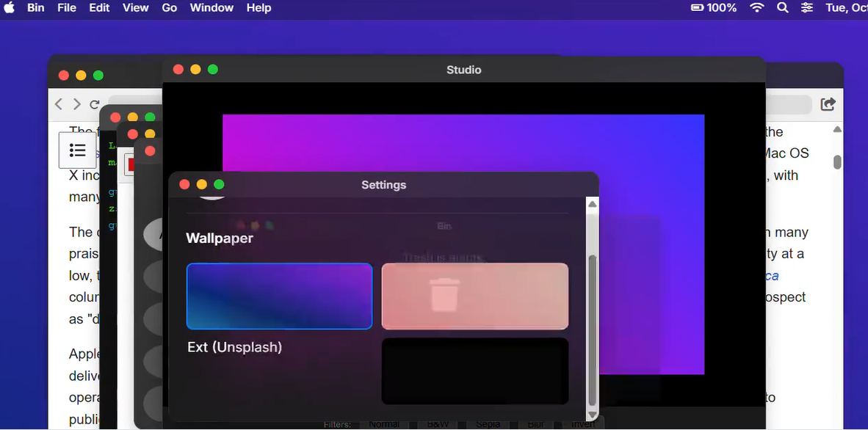868x430 pixels.
Task: Select the black wallpaper thumbnail
Action: (x=475, y=371)
